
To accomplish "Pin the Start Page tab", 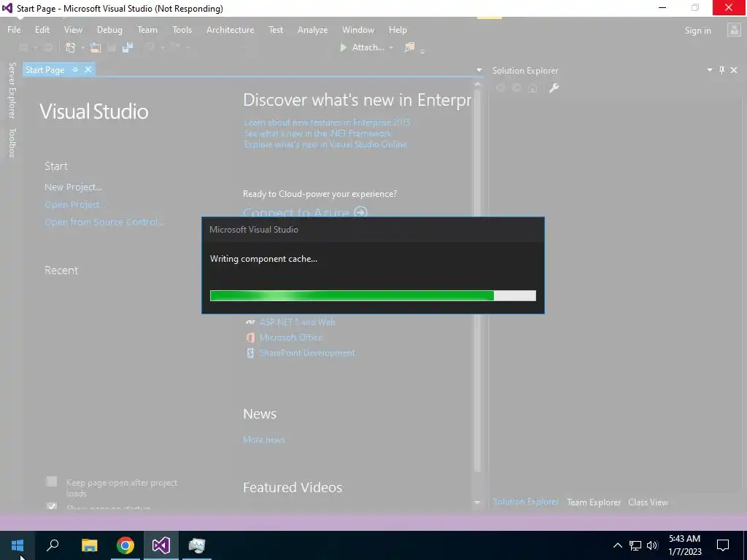I will click(75, 69).
